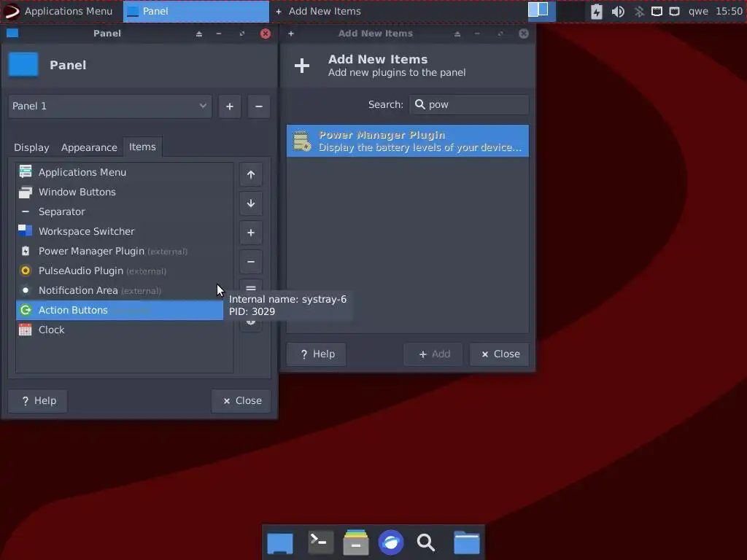Click the Workspace Switcher list icon
This screenshot has height=560, width=747.
(26, 231)
